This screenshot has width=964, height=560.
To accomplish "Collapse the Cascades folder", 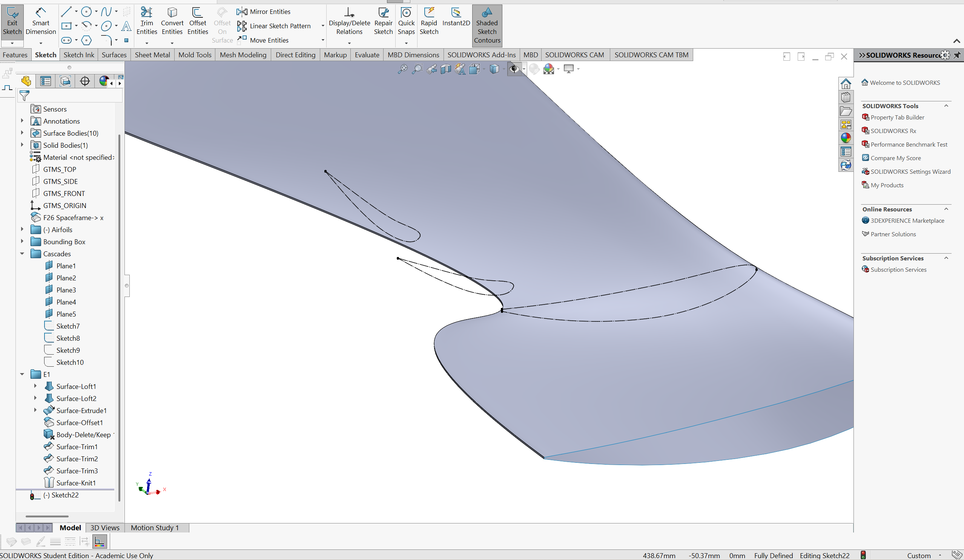I will 22,254.
